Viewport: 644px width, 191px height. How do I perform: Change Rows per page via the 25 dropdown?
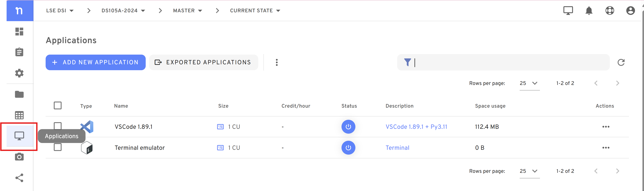coord(529,83)
